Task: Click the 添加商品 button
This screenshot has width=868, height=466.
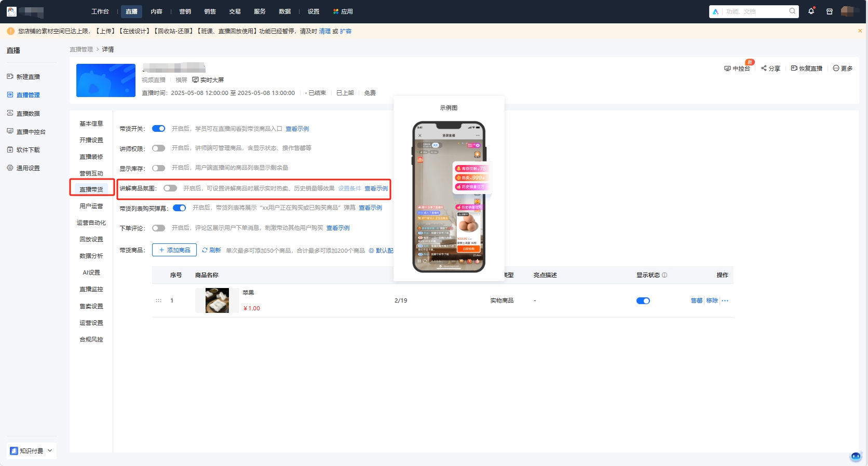Action: pyautogui.click(x=174, y=250)
